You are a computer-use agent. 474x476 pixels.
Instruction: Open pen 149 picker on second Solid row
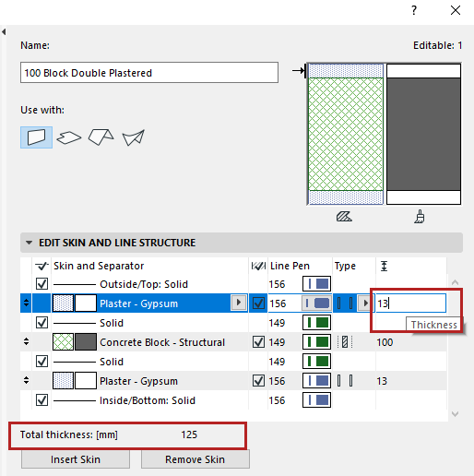(x=316, y=362)
